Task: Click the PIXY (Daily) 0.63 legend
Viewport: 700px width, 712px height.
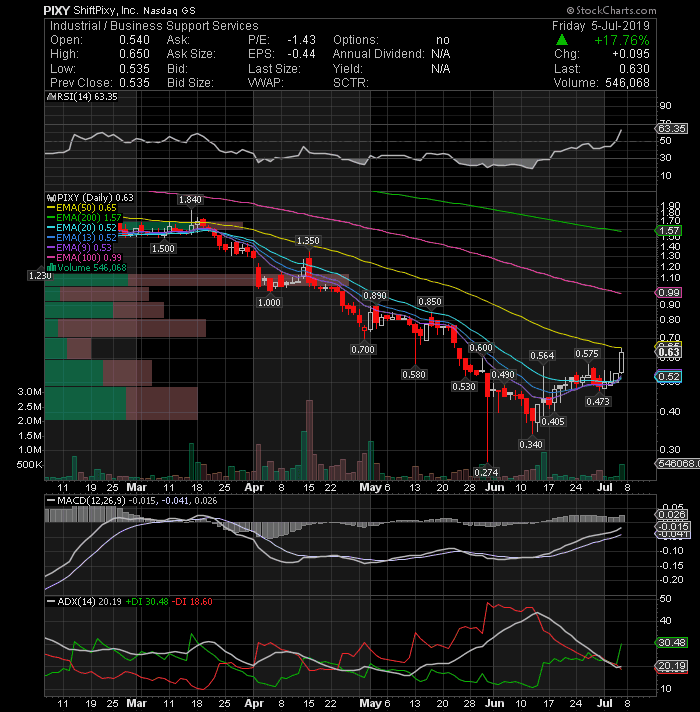Action: tap(90, 198)
